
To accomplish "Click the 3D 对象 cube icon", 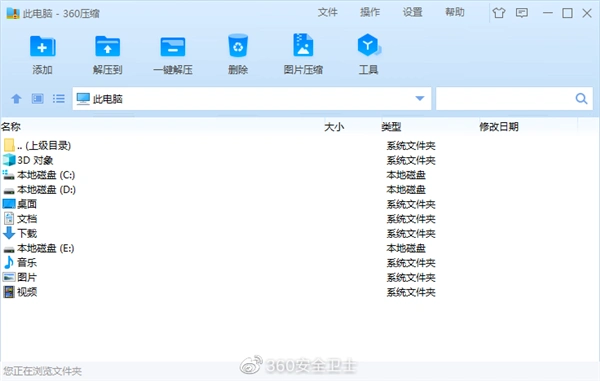I will (x=9, y=160).
